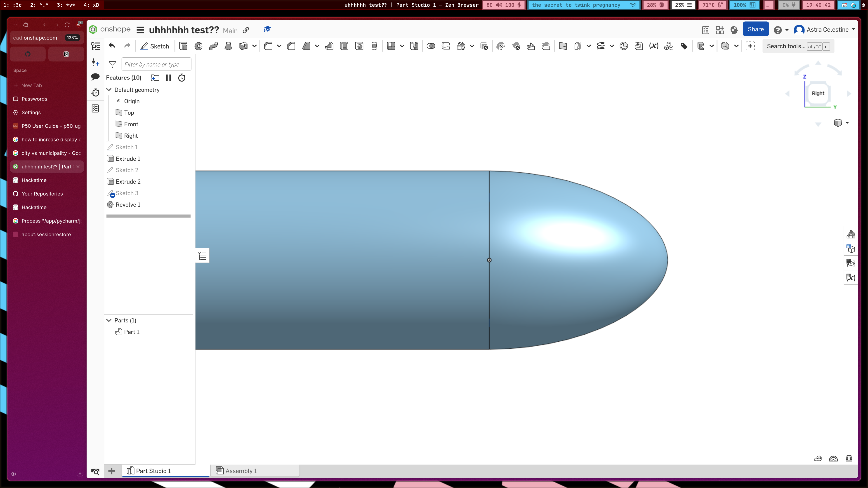Click the Sketch button
Image resolution: width=868 pixels, height=488 pixels.
click(x=155, y=46)
